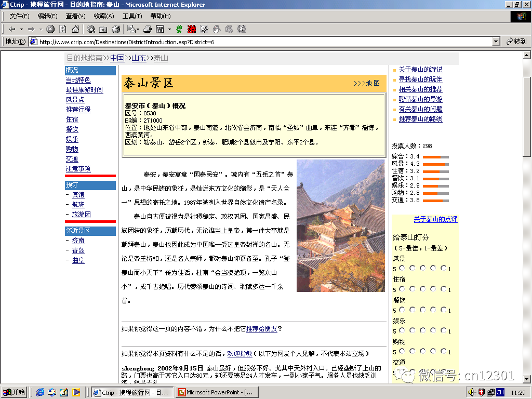
Task: Open the 宾馆 booking link
Action: 78,195
